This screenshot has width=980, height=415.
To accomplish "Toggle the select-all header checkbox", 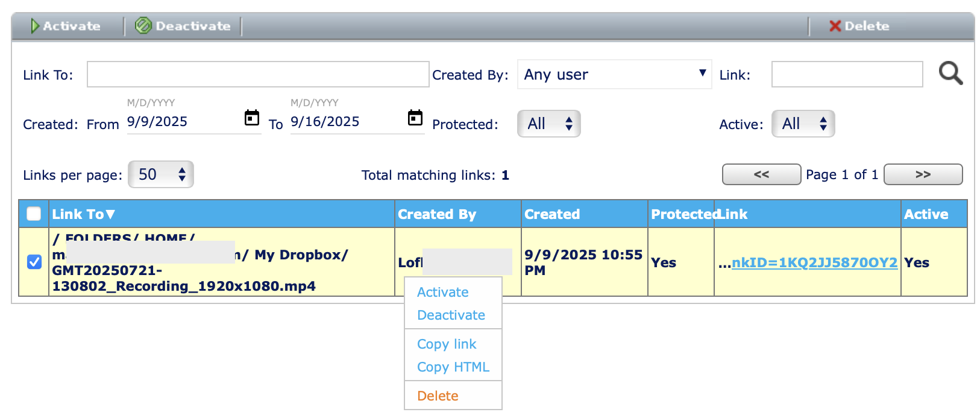I will pyautogui.click(x=34, y=214).
